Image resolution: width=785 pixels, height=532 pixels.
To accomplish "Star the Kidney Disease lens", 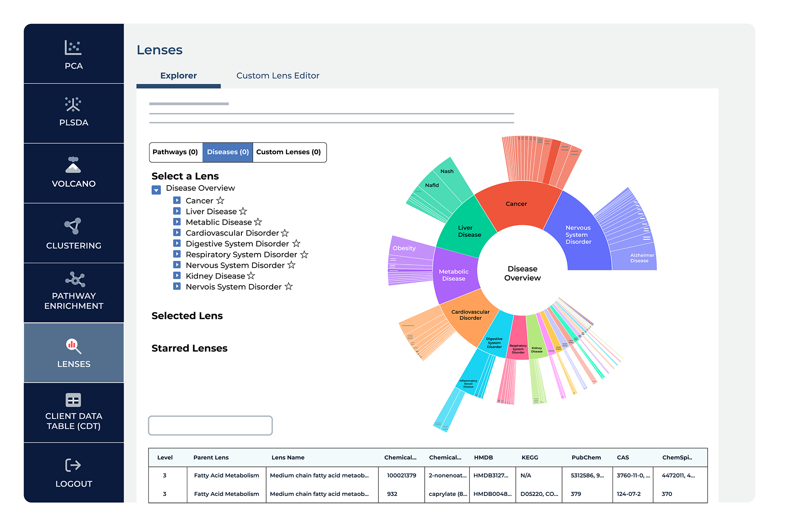I will point(251,276).
